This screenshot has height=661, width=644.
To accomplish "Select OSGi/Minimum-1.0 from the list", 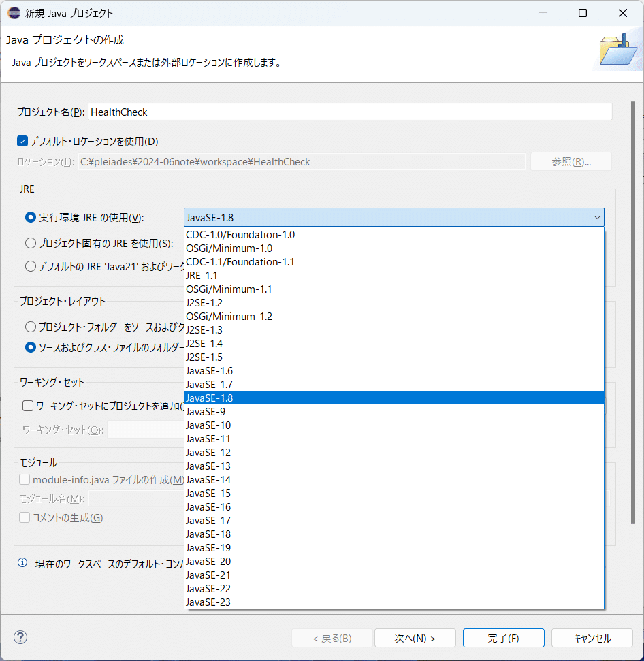I will tap(393, 248).
